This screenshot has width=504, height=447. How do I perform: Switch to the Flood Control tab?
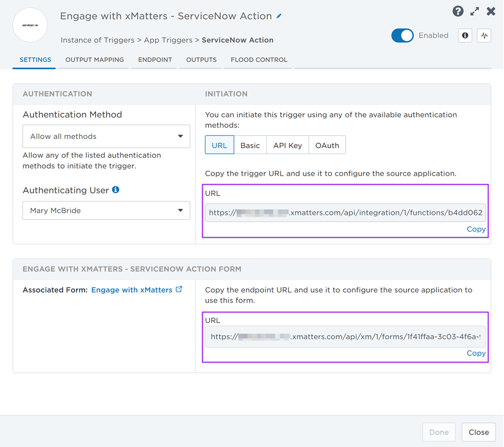[x=259, y=60]
